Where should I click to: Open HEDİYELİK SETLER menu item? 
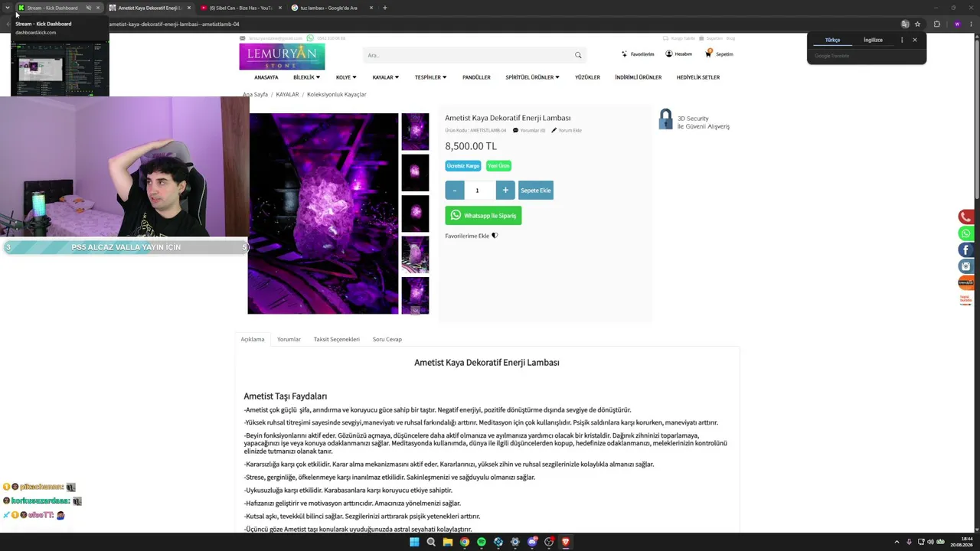[698, 77]
